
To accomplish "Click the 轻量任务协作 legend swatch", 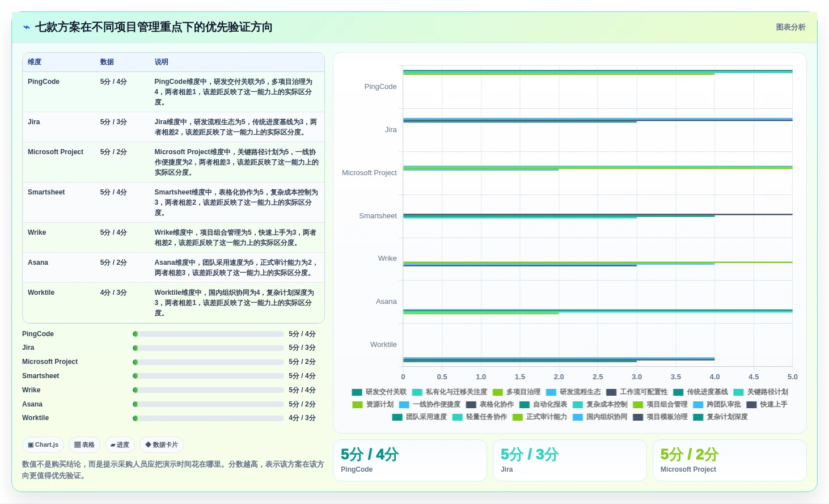I will tap(457, 417).
